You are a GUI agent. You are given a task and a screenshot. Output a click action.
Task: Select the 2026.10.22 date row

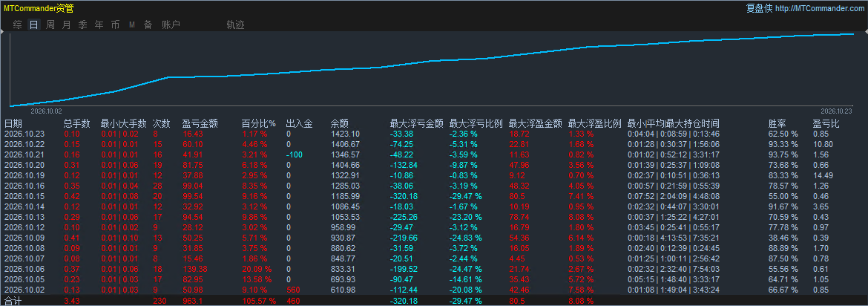(x=434, y=144)
